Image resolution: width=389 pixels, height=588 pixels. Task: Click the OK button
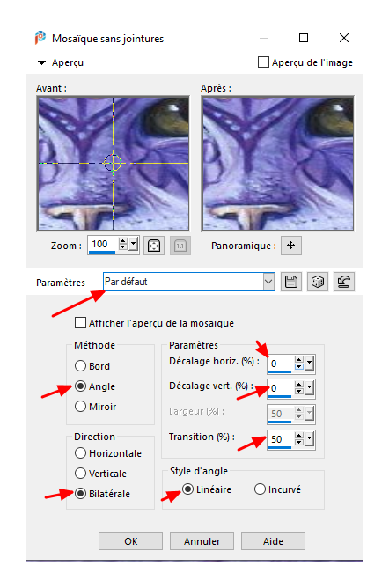click(x=131, y=541)
